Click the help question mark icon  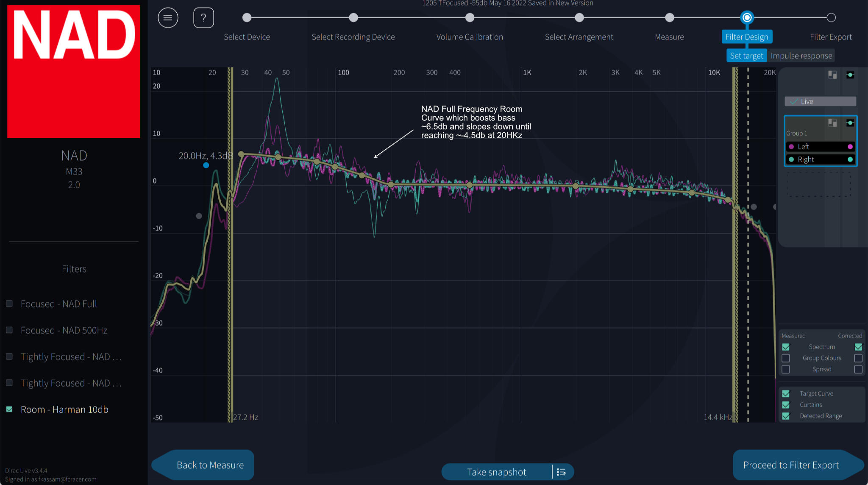point(203,18)
